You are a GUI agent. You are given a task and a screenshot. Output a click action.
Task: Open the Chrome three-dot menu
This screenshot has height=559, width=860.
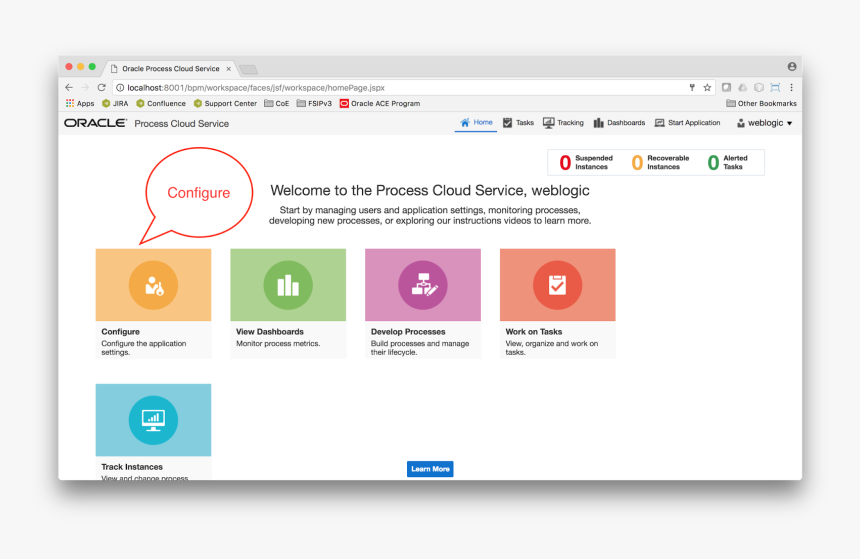791,87
